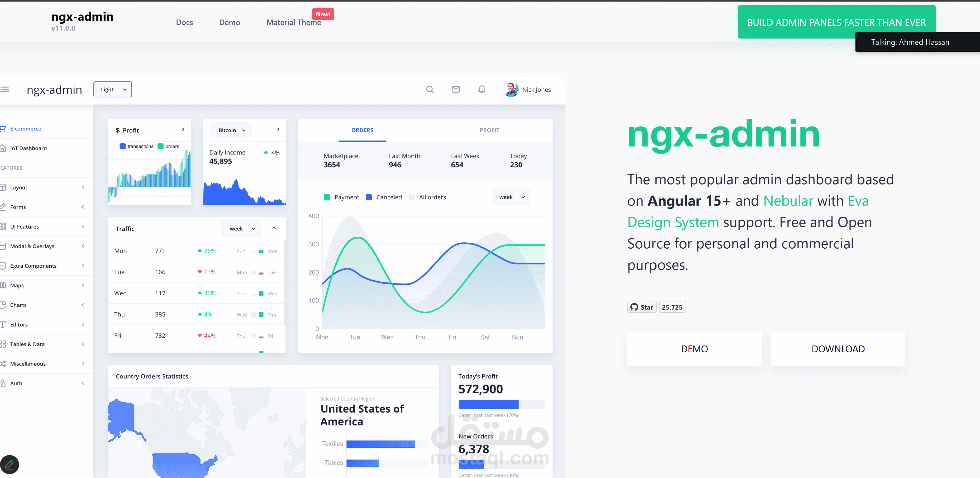Star the project on GitHub

(x=641, y=307)
